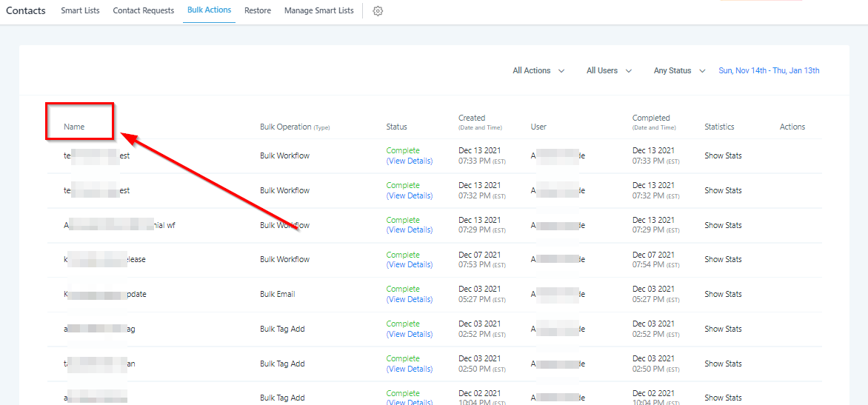The image size is (868, 405).
Task: Switch to the Smart Lists tab
Action: (82, 11)
